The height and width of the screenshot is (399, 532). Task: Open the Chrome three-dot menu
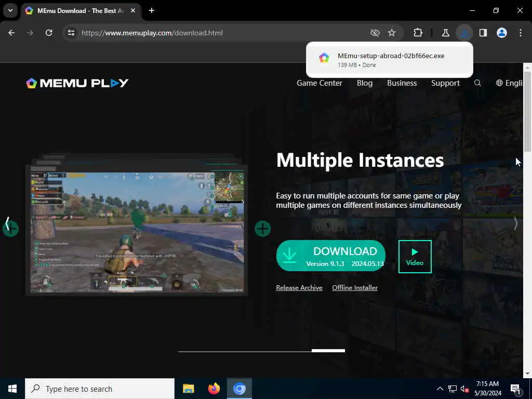[521, 33]
